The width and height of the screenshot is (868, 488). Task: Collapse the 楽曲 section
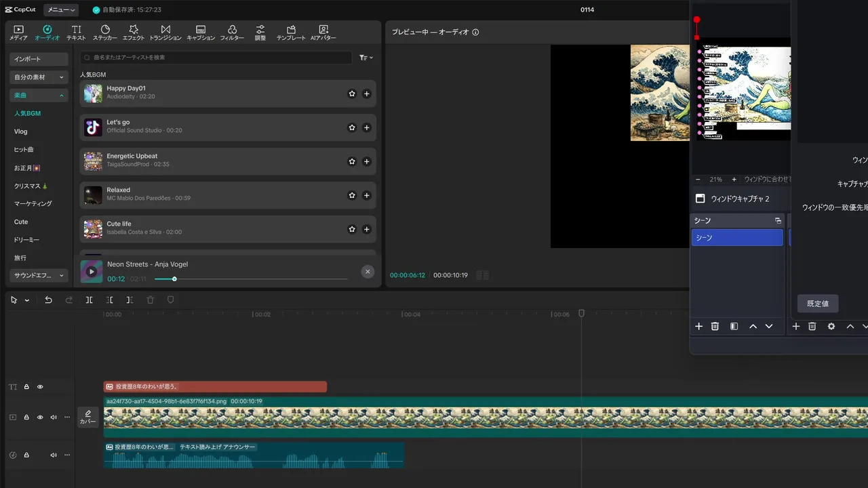[39, 96]
